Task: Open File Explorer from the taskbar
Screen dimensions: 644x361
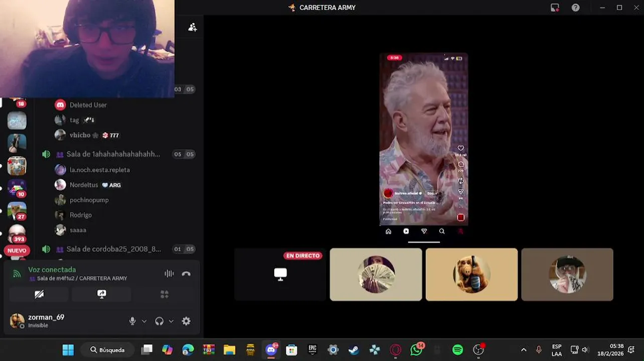Action: [x=229, y=350]
